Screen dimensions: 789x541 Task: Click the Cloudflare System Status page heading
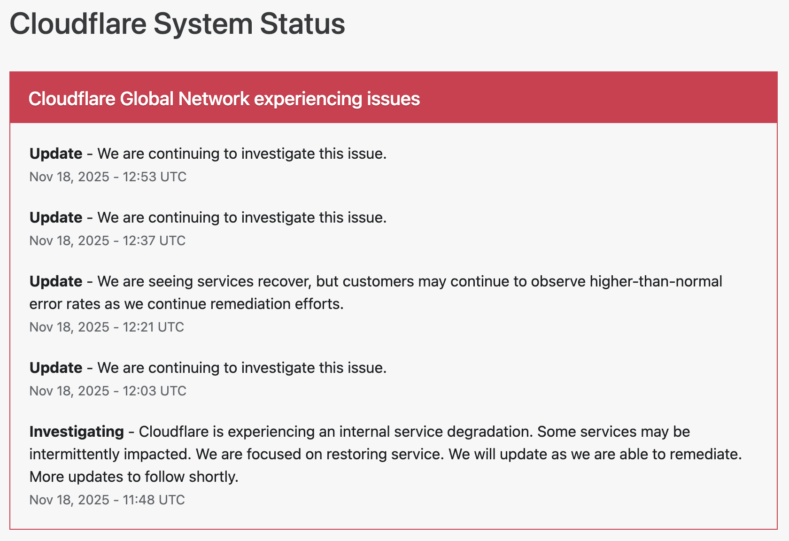(177, 24)
